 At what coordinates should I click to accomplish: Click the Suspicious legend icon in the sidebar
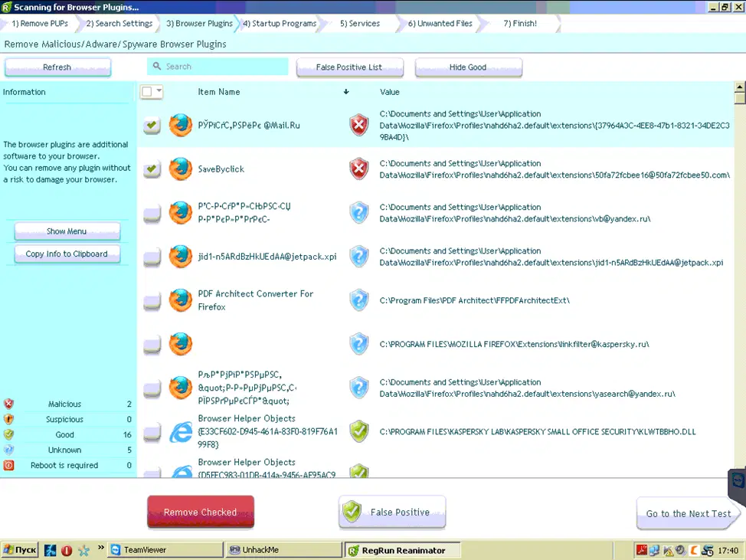(x=8, y=419)
